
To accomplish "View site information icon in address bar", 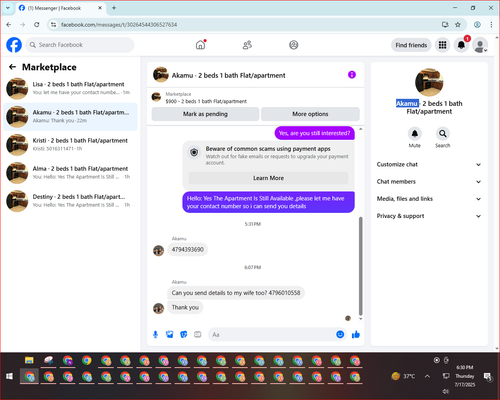I will pyautogui.click(x=53, y=24).
